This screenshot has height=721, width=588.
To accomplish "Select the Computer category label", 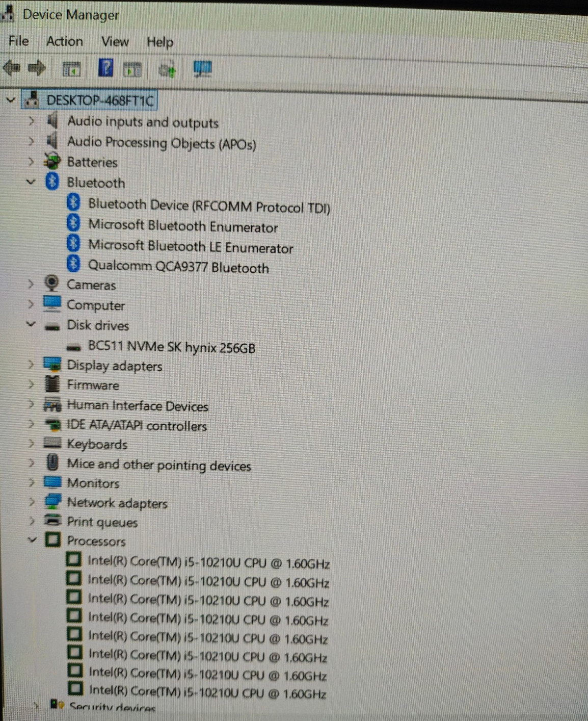I will point(96,305).
